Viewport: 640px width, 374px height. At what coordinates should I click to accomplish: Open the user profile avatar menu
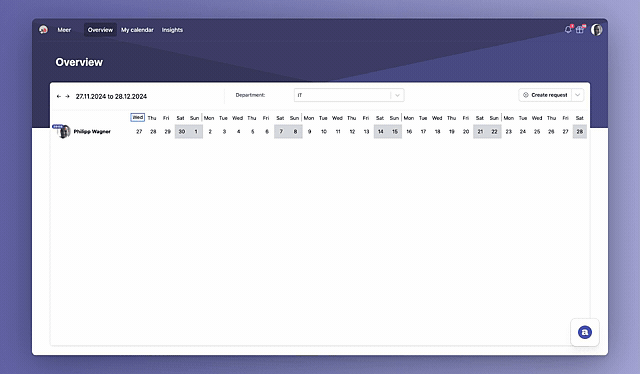[596, 30]
